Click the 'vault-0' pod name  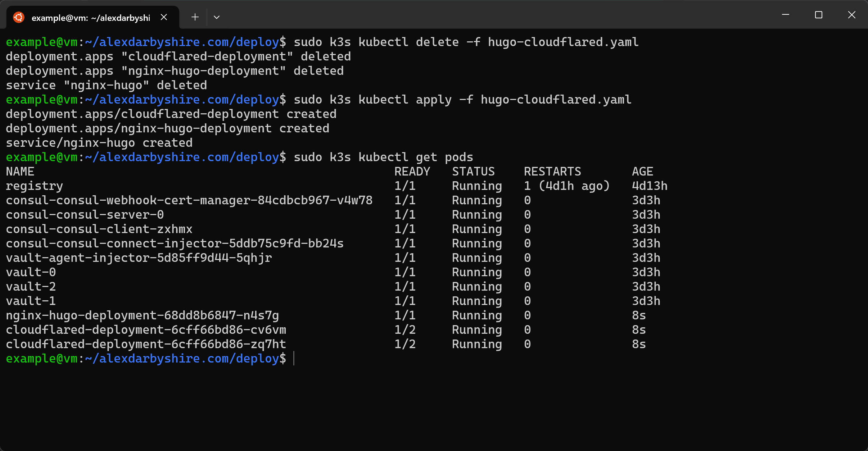(31, 272)
